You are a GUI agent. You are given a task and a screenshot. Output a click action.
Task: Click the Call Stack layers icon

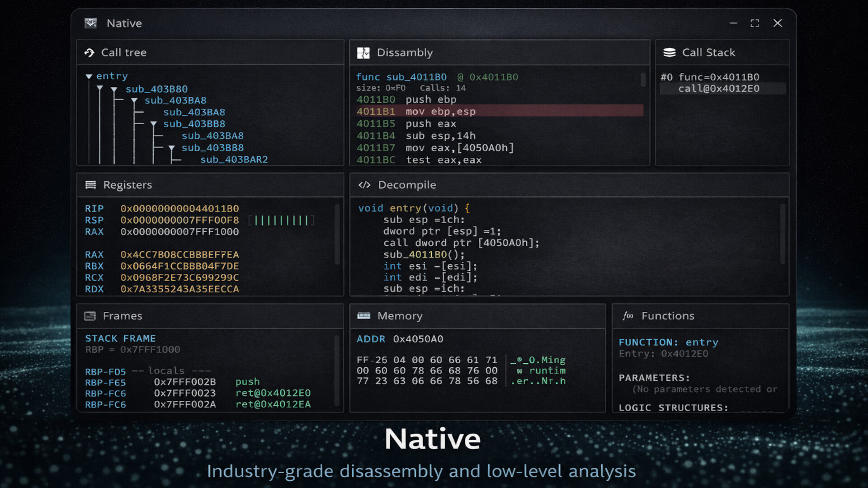669,52
